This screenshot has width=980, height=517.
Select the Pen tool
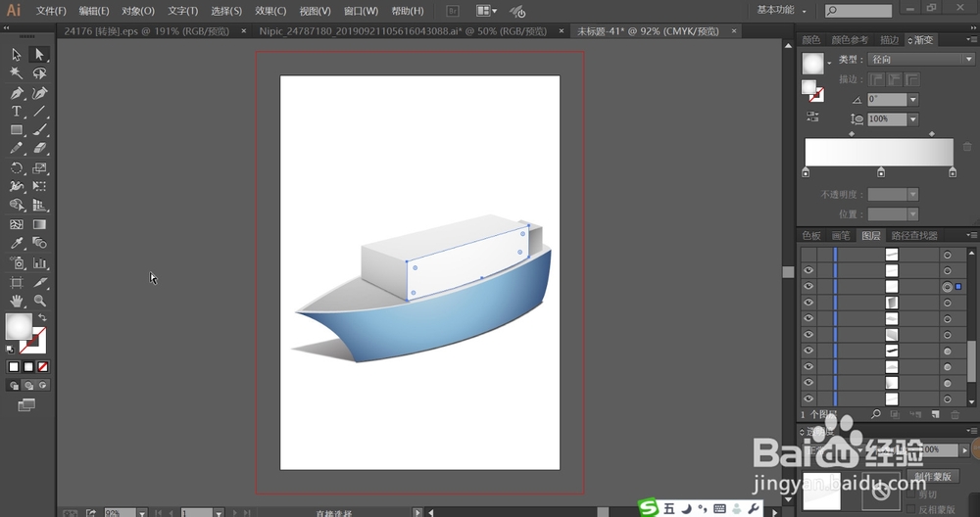(x=17, y=93)
